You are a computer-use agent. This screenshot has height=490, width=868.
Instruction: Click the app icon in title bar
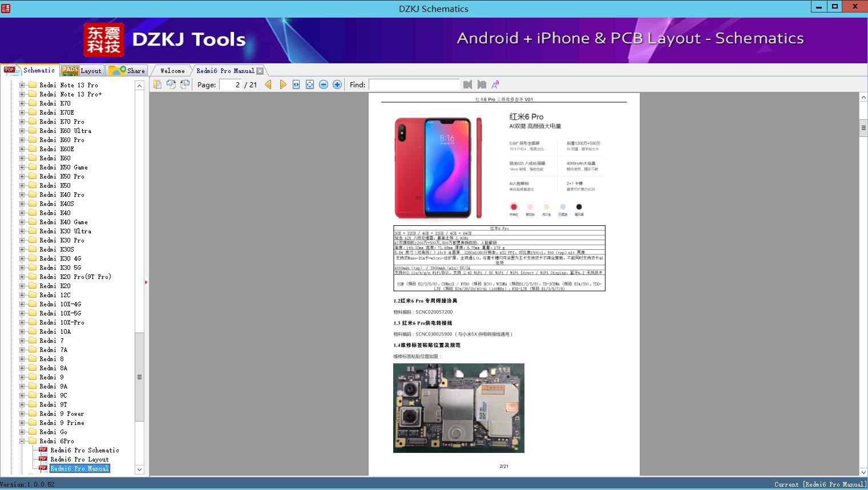tap(6, 9)
